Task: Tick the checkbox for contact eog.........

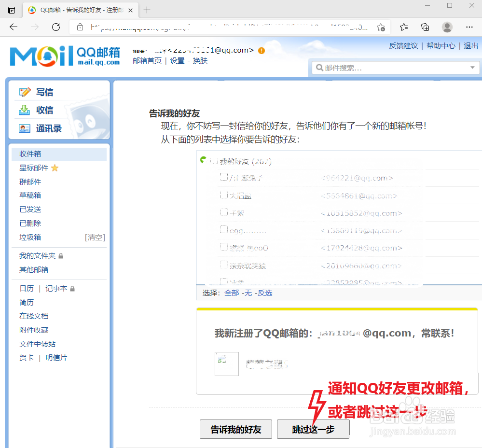Action: tap(224, 230)
